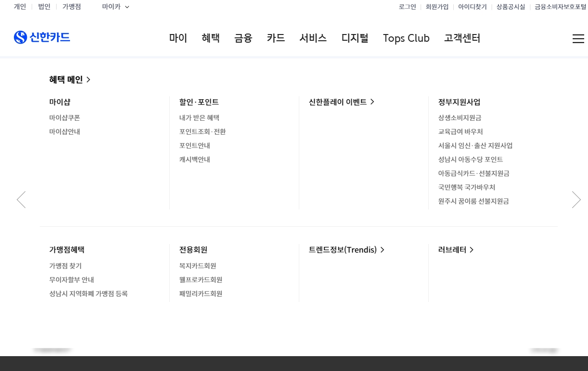Open 내가 받은 혜택
The height and width of the screenshot is (371, 588).
pos(200,117)
